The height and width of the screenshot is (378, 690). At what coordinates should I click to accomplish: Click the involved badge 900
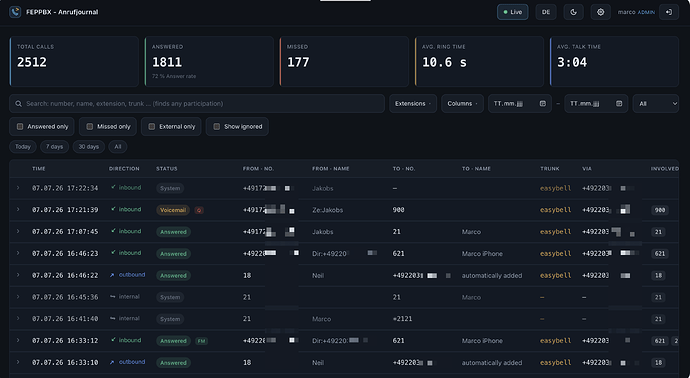tap(660, 210)
